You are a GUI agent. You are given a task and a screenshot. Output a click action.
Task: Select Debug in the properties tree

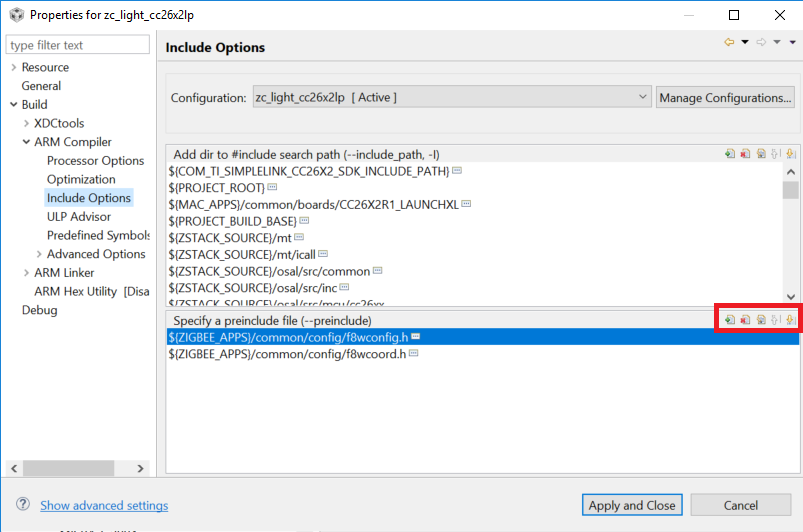tap(39, 310)
